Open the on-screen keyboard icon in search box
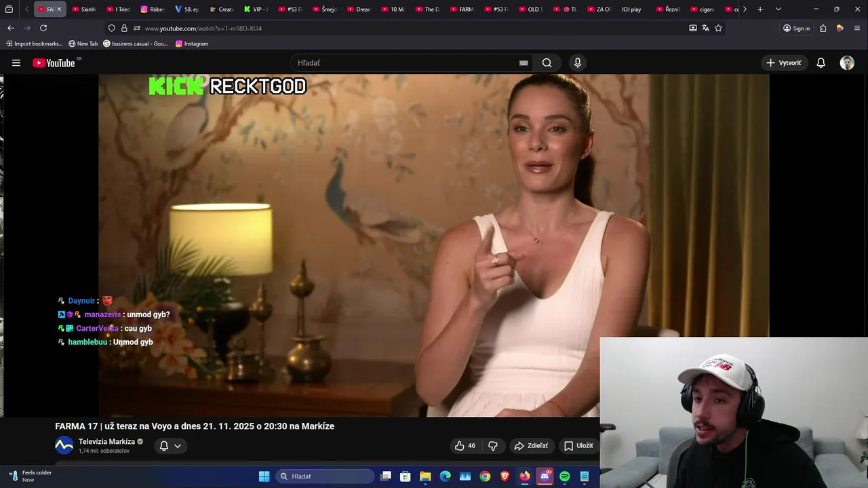This screenshot has width=868, height=488. pos(524,63)
